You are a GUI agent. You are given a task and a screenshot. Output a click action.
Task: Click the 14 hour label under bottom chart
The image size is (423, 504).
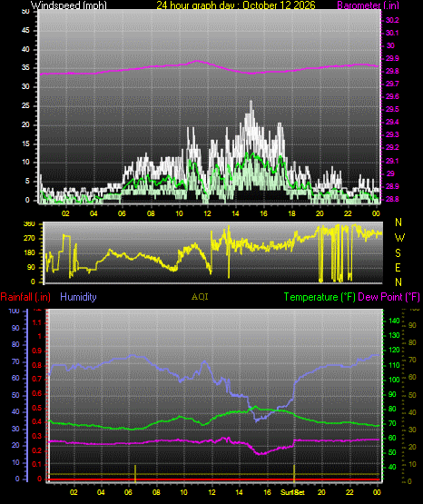(240, 492)
